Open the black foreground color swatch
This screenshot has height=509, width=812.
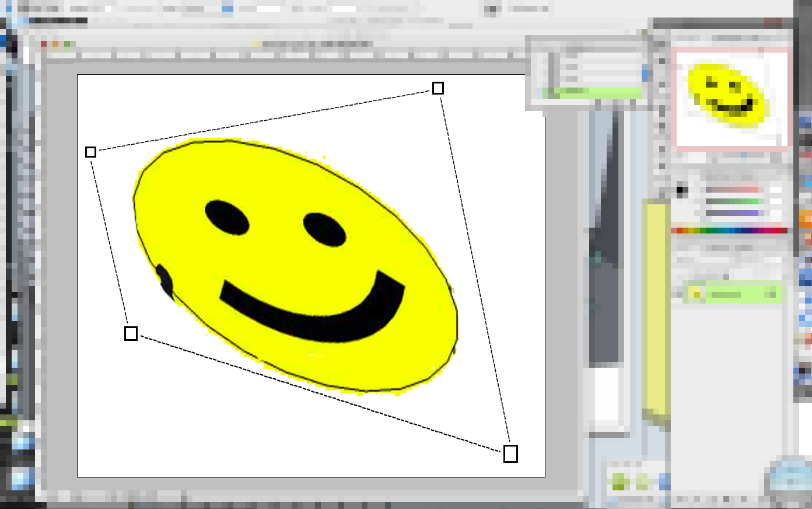tap(681, 190)
